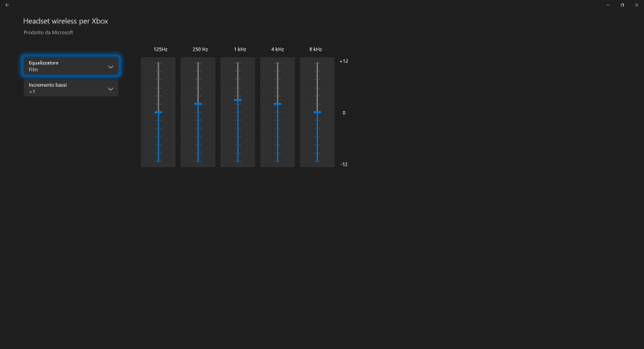Open the Equalizzatore Film dropdown
The width and height of the screenshot is (644, 349).
[71, 66]
